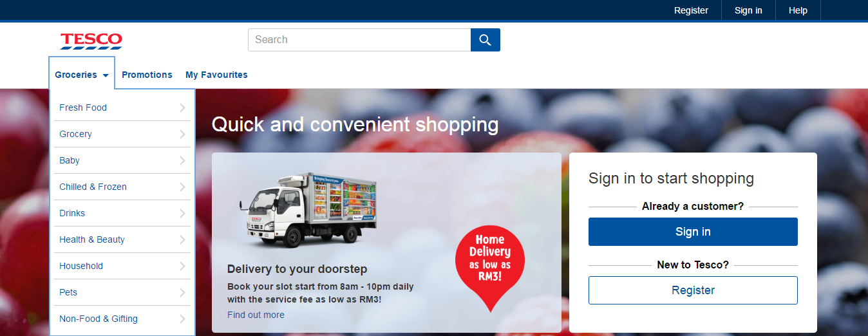Screen dimensions: 868x336
Task: Expand the Pets category chevron
Action: coord(182,292)
